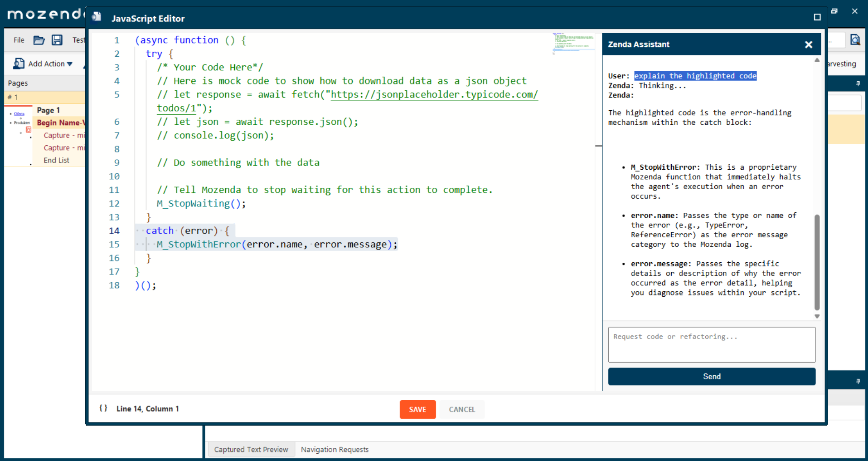
Task: Click the error.message bullet in Zenda reply
Action: pos(716,278)
